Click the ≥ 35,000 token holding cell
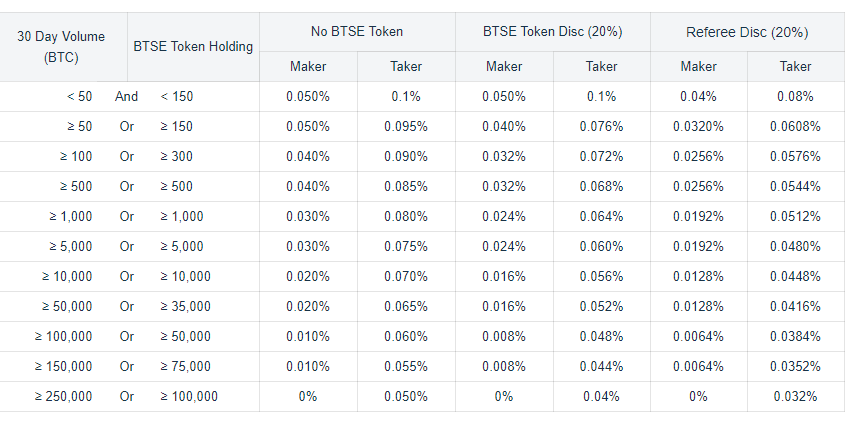This screenshot has width=858, height=427. [x=185, y=307]
